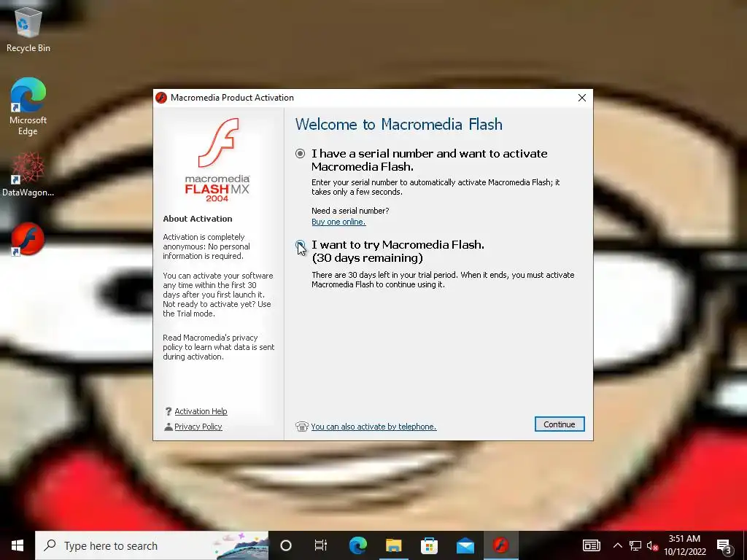Click the network icon in system tray
The height and width of the screenshot is (560, 747).
pyautogui.click(x=635, y=545)
